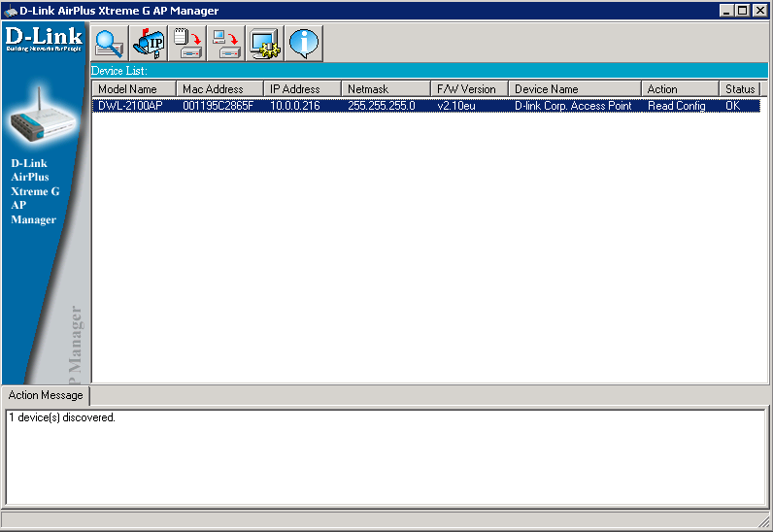Sort by Model Name column header
This screenshot has width=773, height=532.
pyautogui.click(x=134, y=89)
